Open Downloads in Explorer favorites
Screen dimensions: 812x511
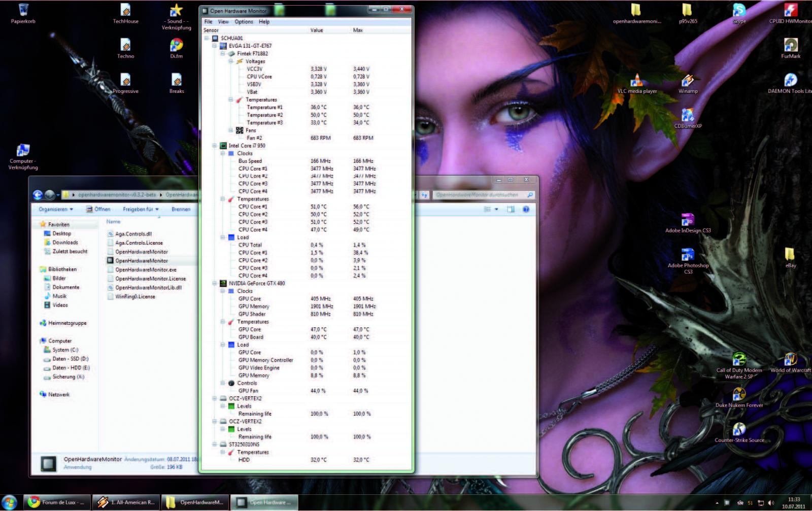pyautogui.click(x=61, y=243)
